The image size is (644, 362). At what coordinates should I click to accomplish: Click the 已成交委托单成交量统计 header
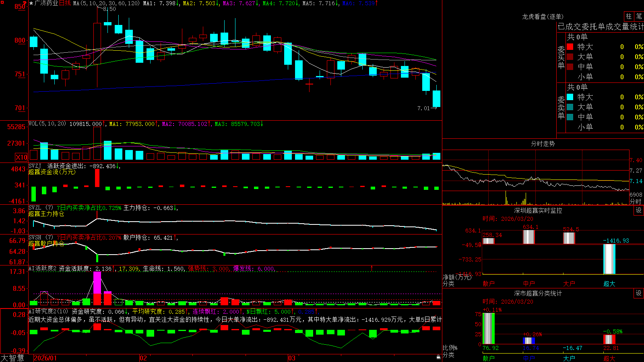pos(601,27)
